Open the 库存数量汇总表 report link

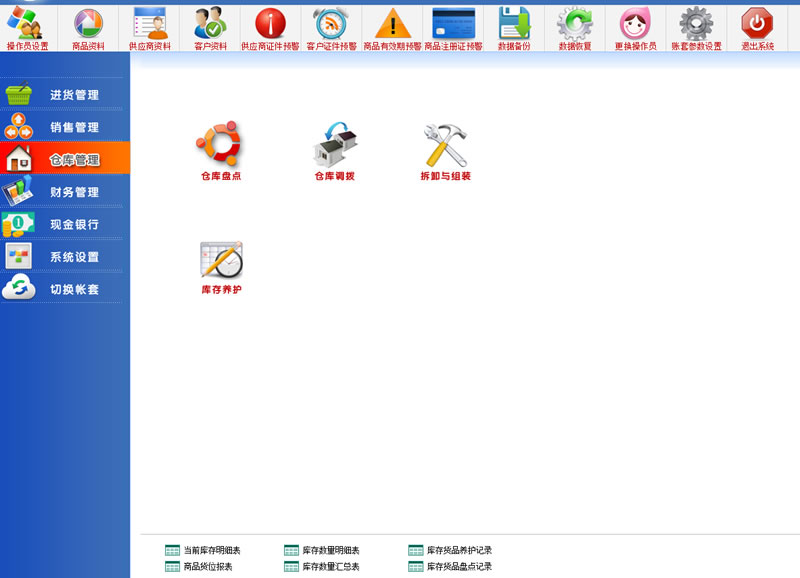[x=330, y=567]
